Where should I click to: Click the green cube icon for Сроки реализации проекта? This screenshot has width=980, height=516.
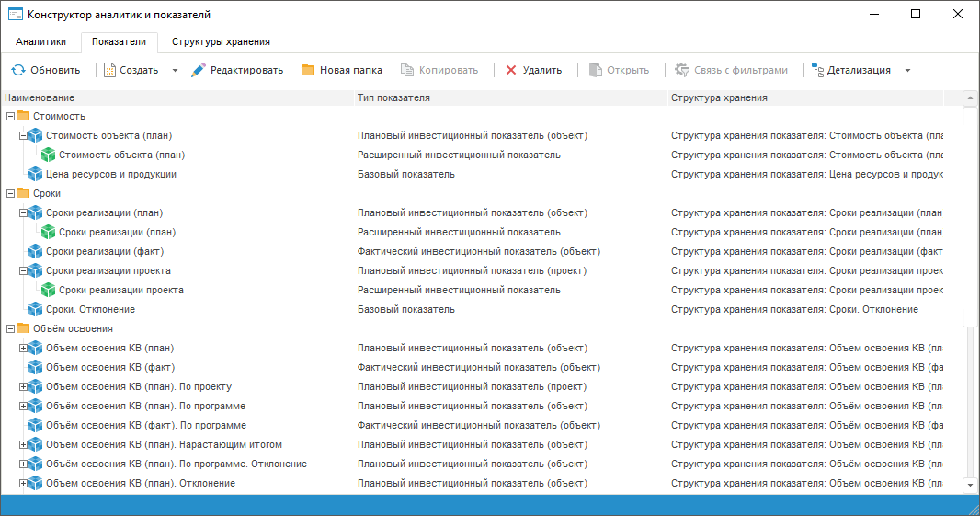[49, 290]
